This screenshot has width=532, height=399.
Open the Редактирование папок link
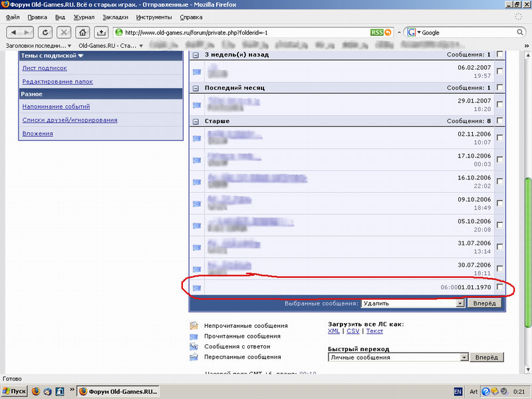coord(57,81)
